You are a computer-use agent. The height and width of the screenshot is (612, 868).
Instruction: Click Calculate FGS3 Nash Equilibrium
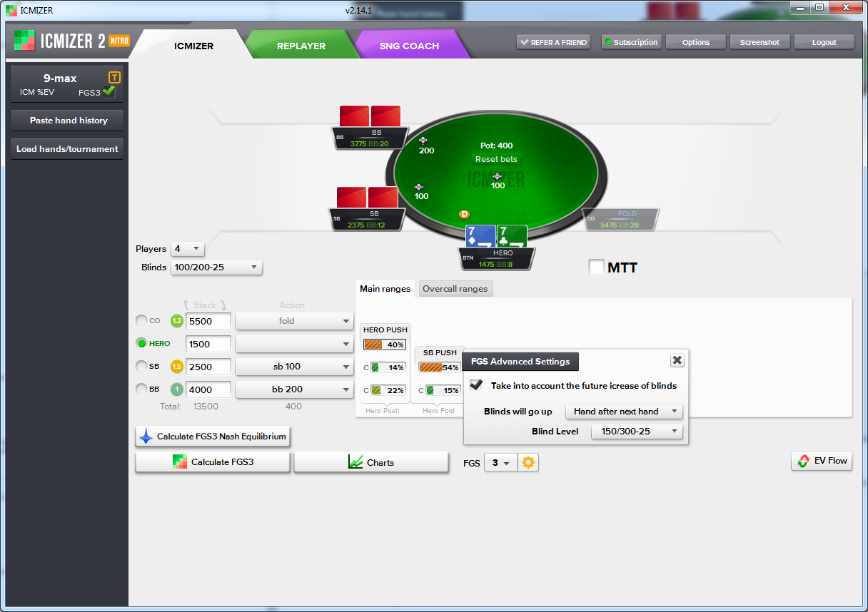[x=213, y=437]
